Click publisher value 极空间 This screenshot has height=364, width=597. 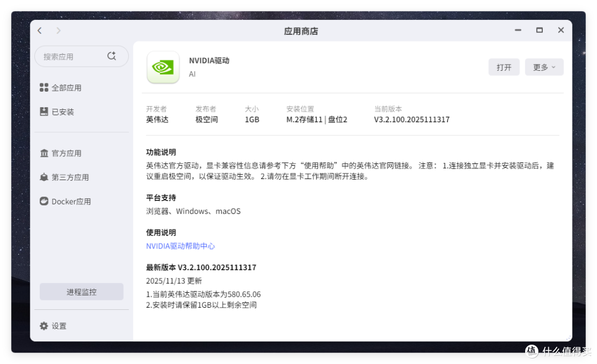coord(207,119)
